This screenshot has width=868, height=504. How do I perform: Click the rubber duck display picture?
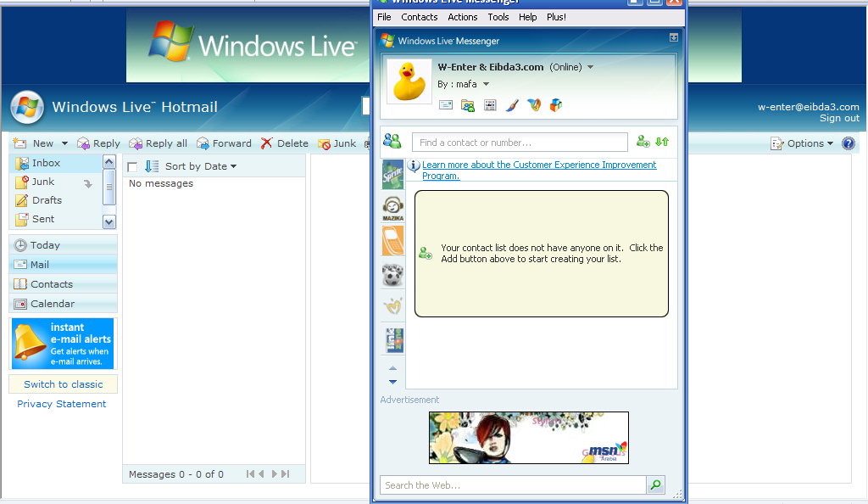409,81
